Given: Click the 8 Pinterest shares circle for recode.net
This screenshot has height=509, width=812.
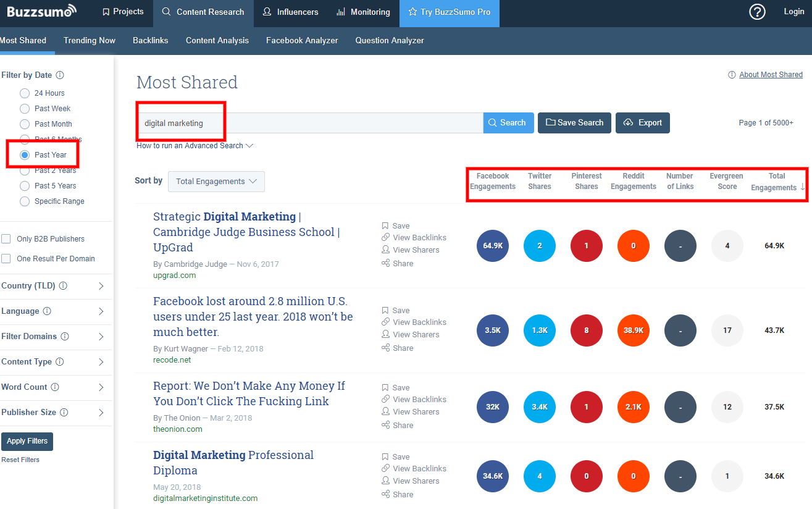Looking at the screenshot, I should 587,330.
